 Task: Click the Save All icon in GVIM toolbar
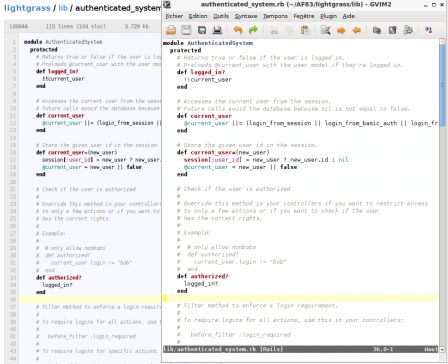[202, 30]
